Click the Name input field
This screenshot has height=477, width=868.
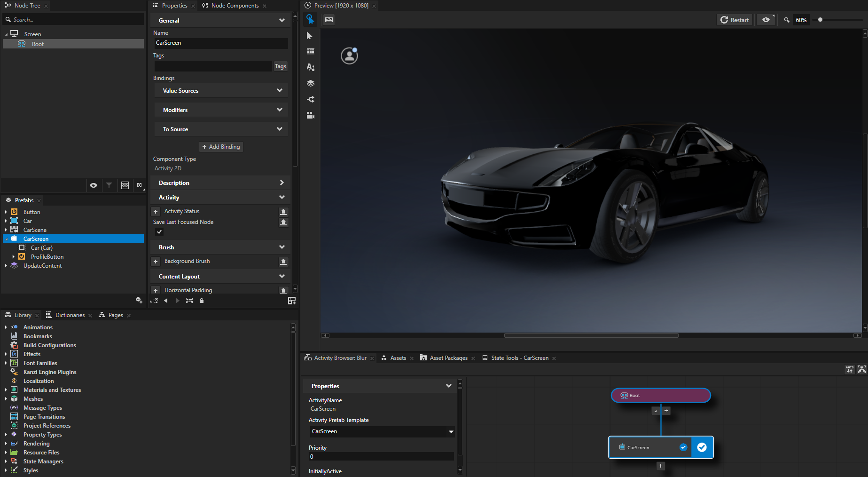click(221, 43)
